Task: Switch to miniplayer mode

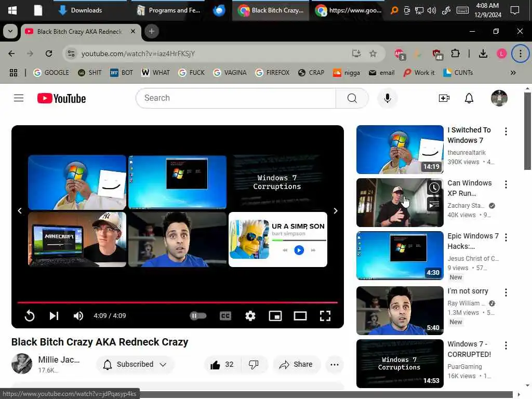Action: tap(275, 316)
